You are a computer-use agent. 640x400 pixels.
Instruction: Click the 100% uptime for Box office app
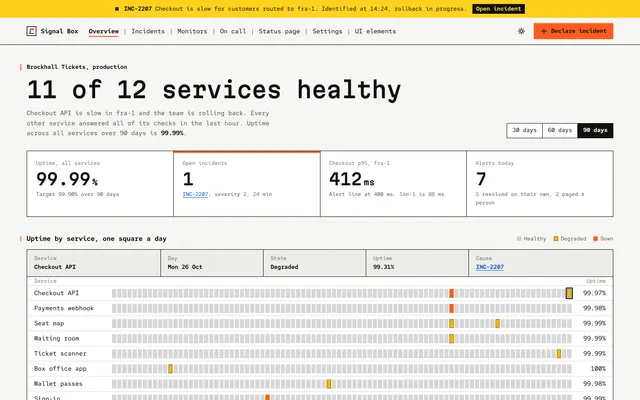tap(598, 369)
